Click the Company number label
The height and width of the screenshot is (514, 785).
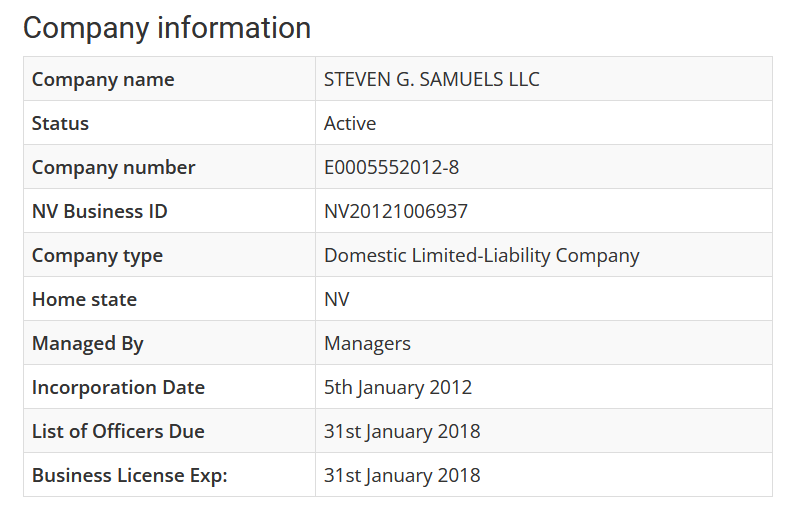click(x=113, y=168)
